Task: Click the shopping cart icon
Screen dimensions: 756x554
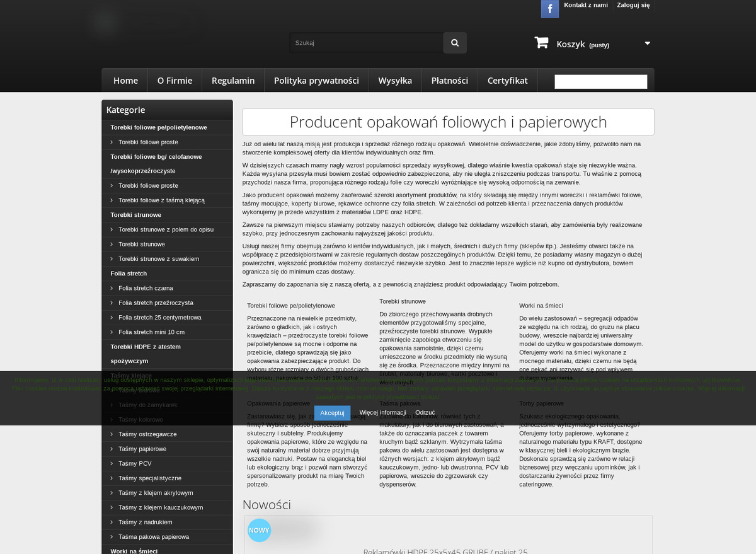Action: (541, 42)
